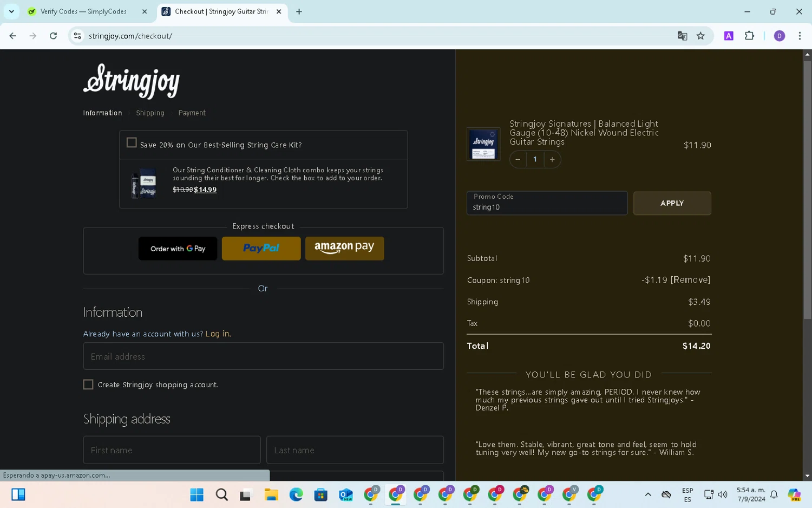Open Outlook from the taskbar
The image size is (812, 508).
coord(346,494)
